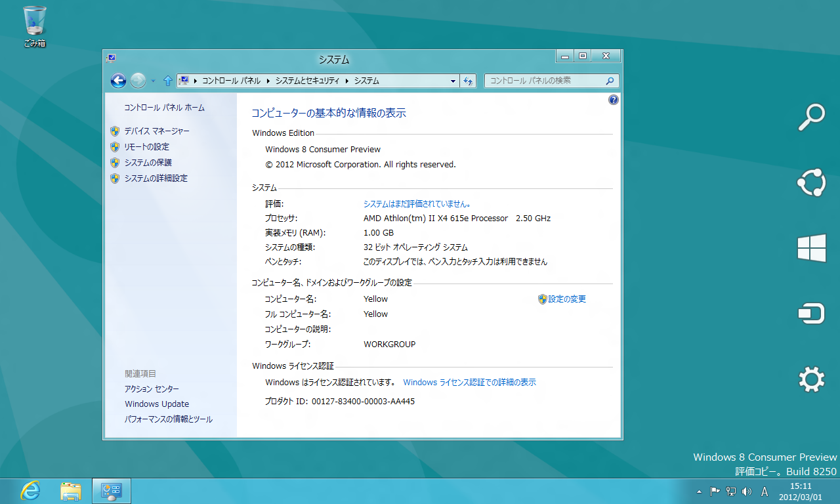Click the Forward arrow button

point(138,81)
